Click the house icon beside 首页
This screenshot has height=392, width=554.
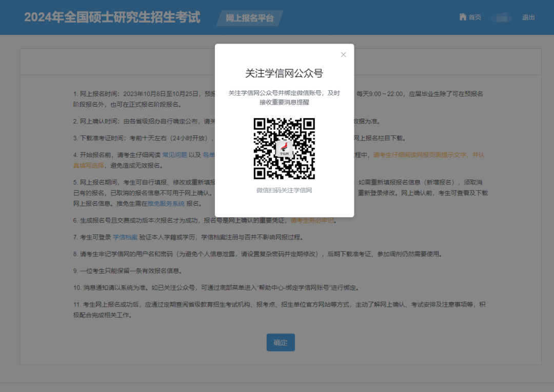(463, 16)
